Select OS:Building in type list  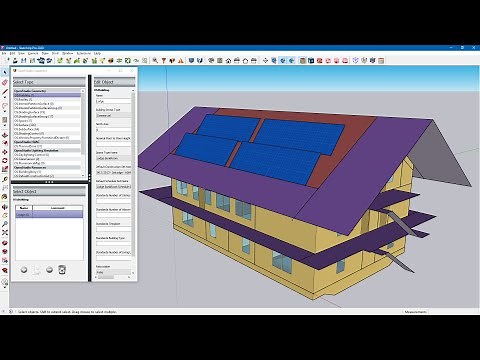tap(47, 95)
